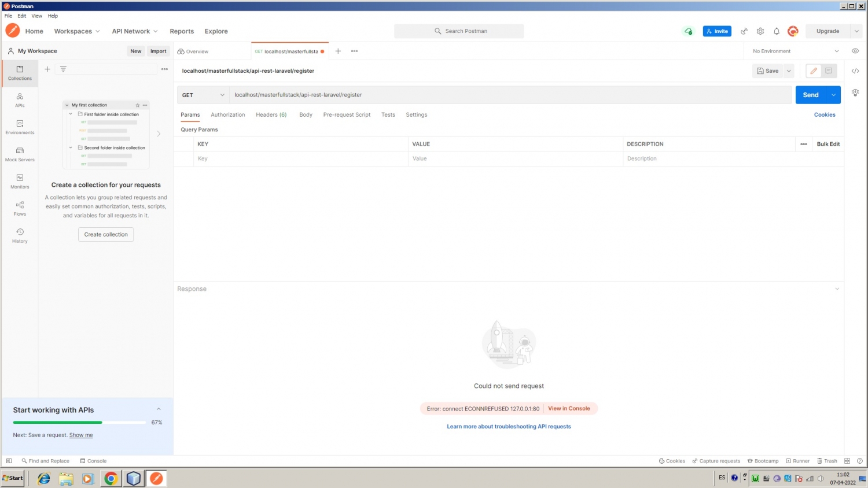
Task: Open the GET method dropdown
Action: (203, 95)
